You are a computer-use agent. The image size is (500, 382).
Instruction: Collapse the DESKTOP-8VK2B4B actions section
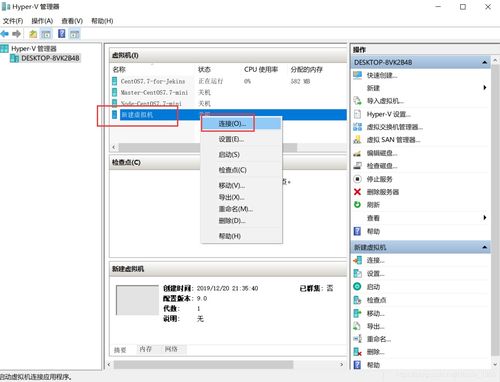(x=484, y=63)
